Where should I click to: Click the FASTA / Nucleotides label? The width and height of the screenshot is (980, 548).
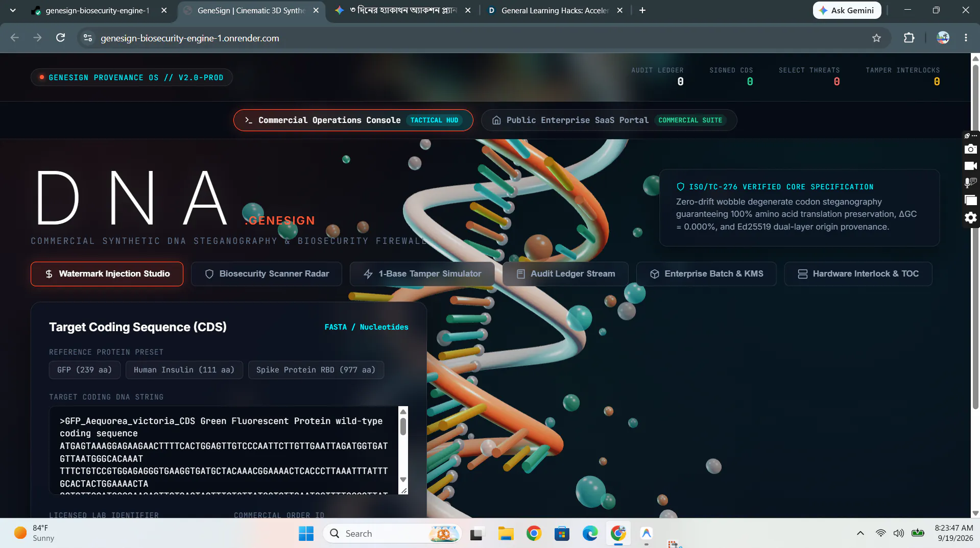click(x=366, y=327)
